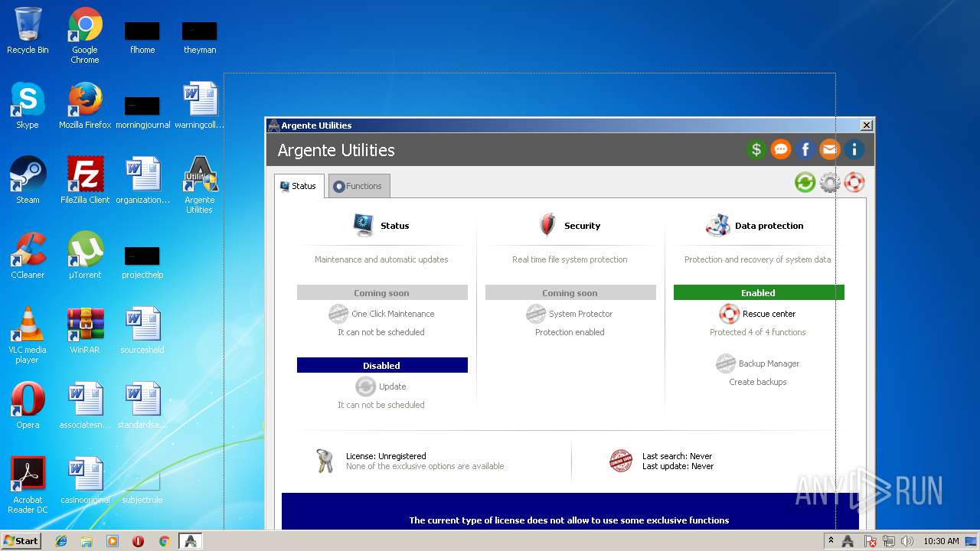Click the Security shield icon
This screenshot has height=551, width=980.
click(547, 225)
